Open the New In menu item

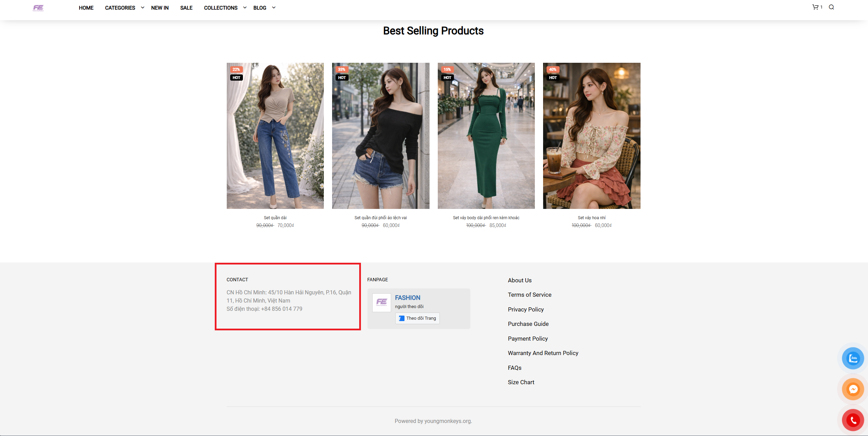click(x=160, y=8)
